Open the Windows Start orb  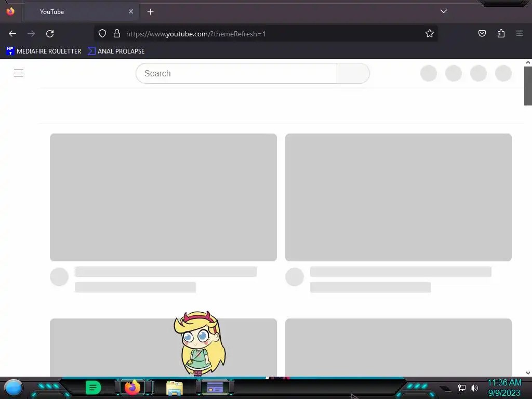14,388
